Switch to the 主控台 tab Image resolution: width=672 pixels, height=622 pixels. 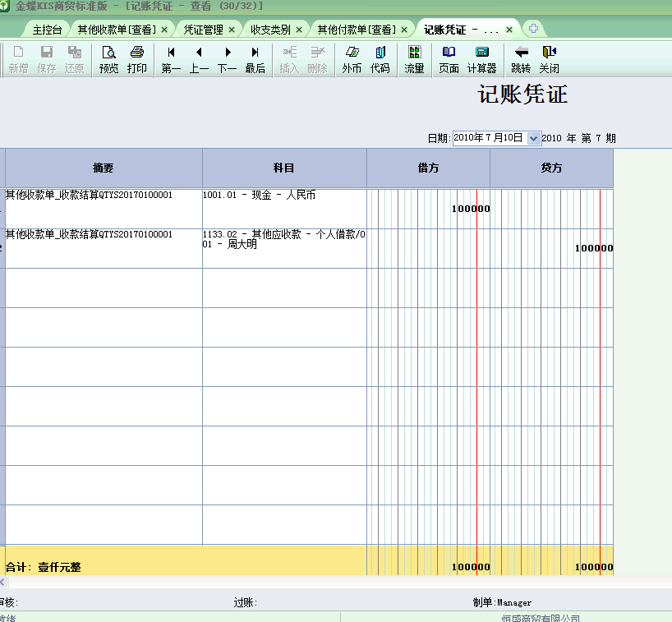tap(47, 30)
